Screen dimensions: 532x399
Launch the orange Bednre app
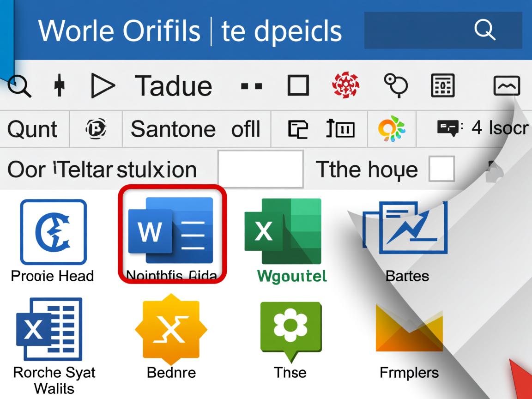[171, 329]
